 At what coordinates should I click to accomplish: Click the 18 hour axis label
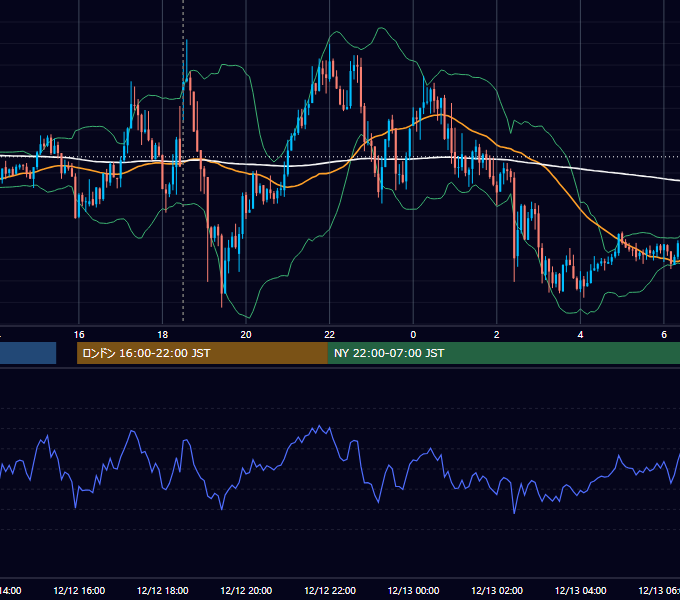click(x=163, y=335)
